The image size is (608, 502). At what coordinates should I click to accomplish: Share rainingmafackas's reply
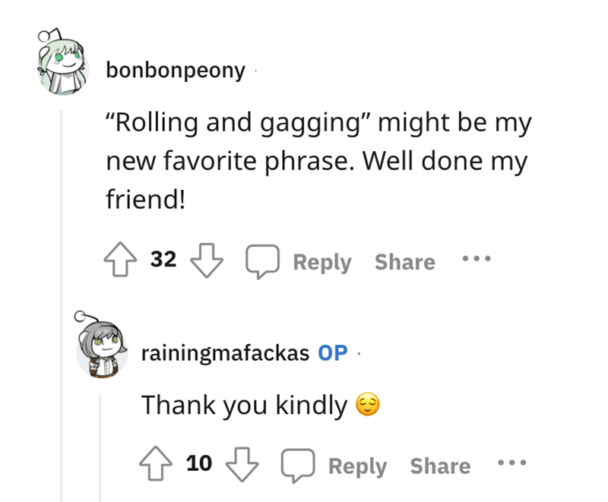tap(439, 466)
